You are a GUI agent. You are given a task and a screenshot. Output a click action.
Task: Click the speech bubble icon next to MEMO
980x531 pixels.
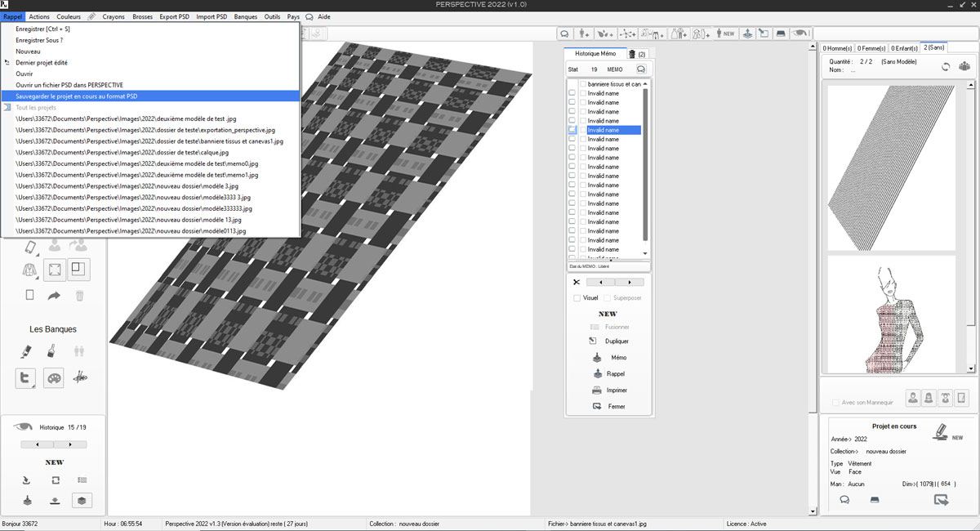[x=641, y=69]
